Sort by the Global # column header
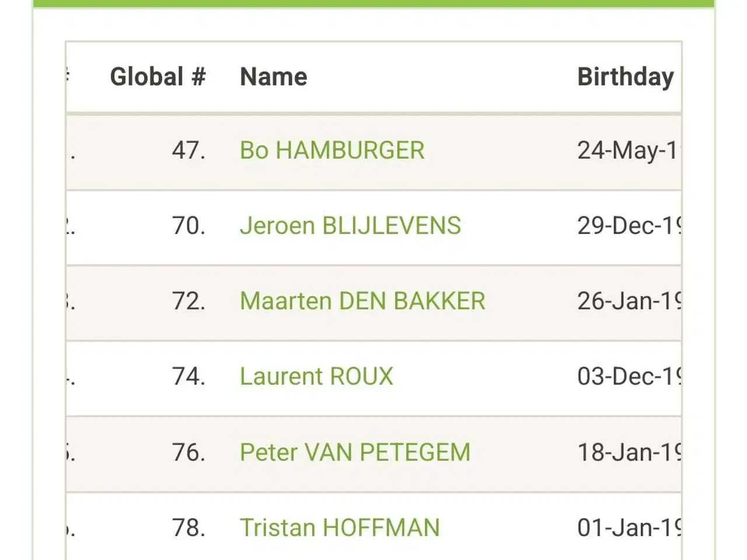The width and height of the screenshot is (747, 560). (158, 77)
